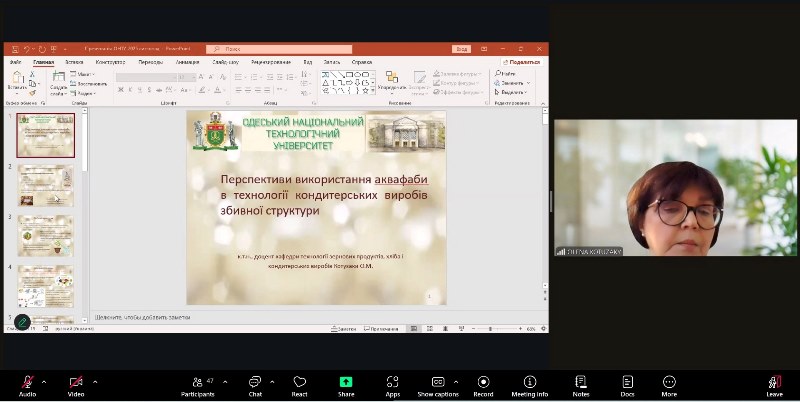This screenshot has width=800, height=402.
Task: Turn on the camera via Video button
Action: (76, 382)
